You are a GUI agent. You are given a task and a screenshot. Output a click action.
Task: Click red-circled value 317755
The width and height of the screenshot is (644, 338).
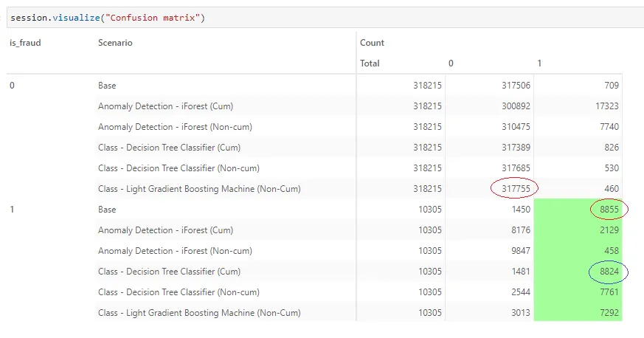click(516, 188)
